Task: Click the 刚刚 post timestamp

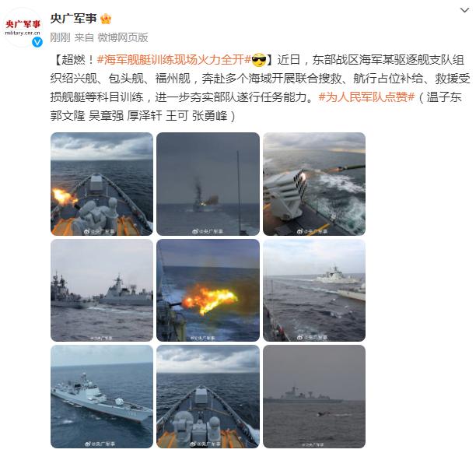Action: 60,37
